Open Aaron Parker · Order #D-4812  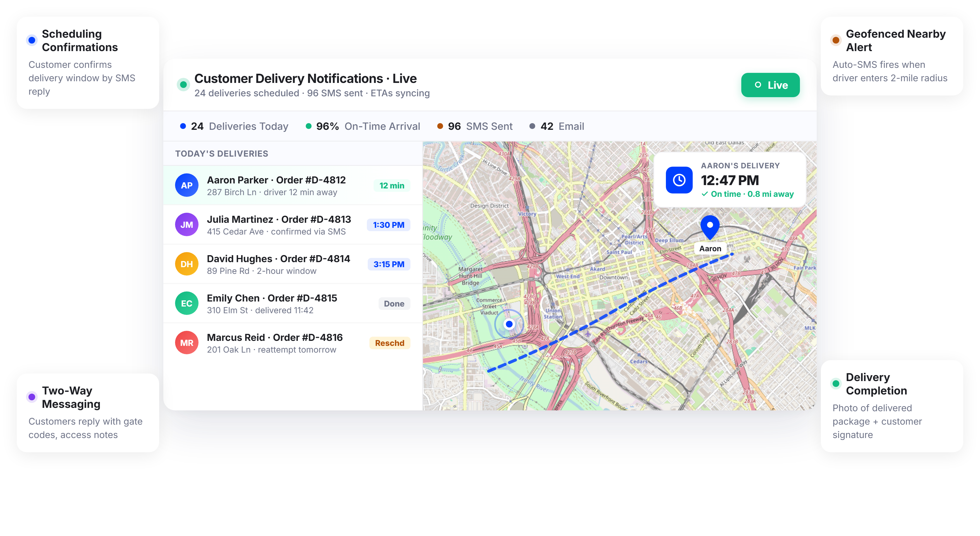[293, 185]
